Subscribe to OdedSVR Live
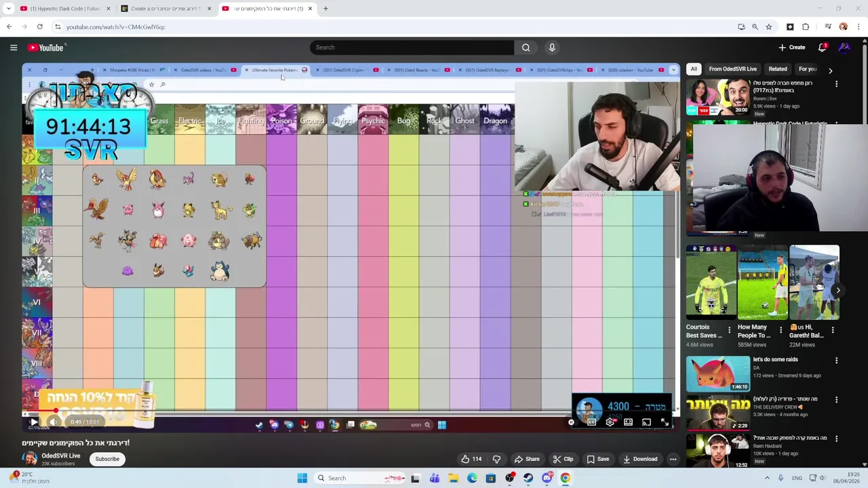Screen dimensions: 868x488 [107, 459]
